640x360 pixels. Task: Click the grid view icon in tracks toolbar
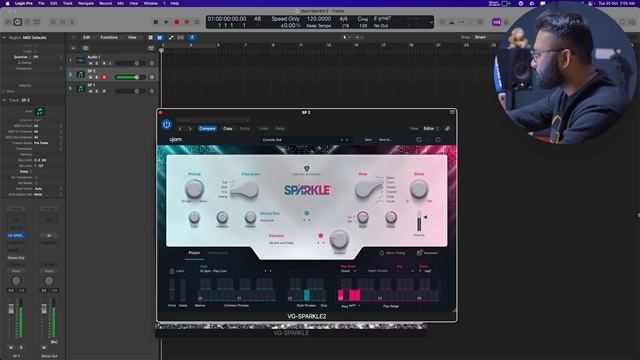(x=151, y=38)
